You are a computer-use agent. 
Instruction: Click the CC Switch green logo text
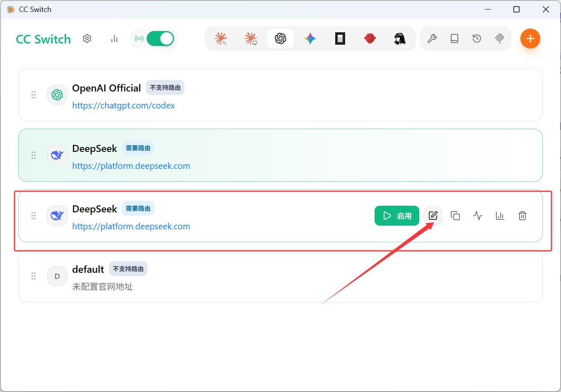[44, 39]
